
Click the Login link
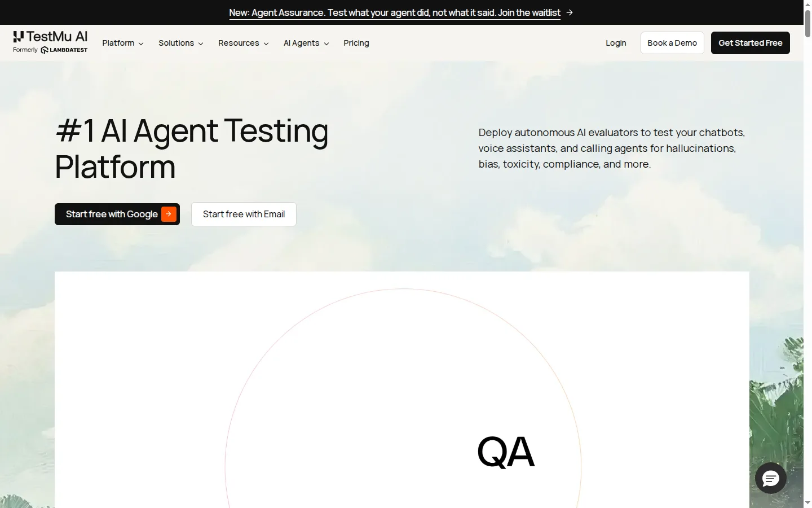[x=616, y=43]
